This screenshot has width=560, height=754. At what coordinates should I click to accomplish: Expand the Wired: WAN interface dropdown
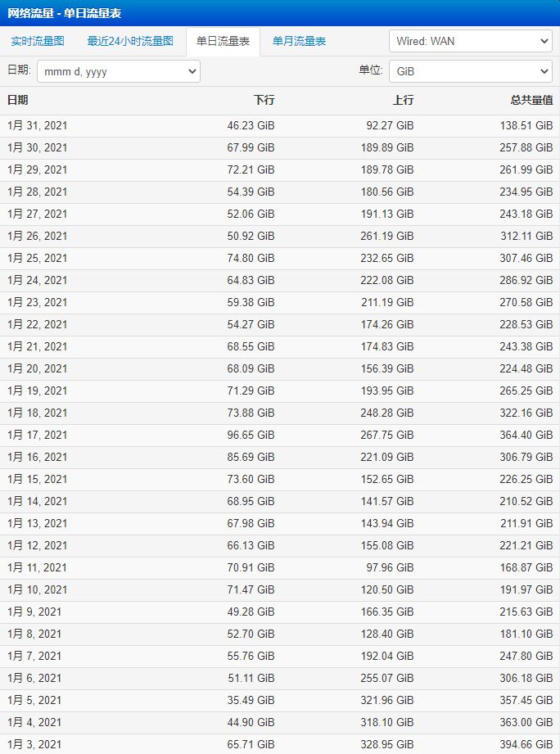[x=471, y=42]
